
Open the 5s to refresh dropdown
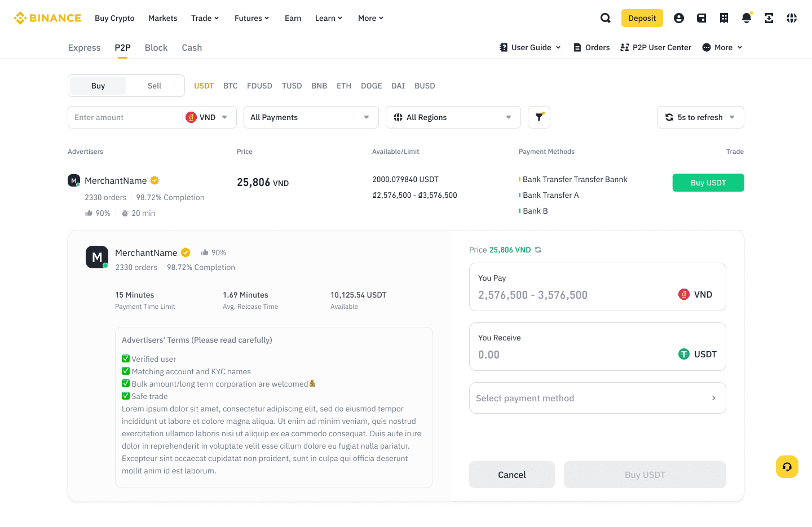[700, 117]
